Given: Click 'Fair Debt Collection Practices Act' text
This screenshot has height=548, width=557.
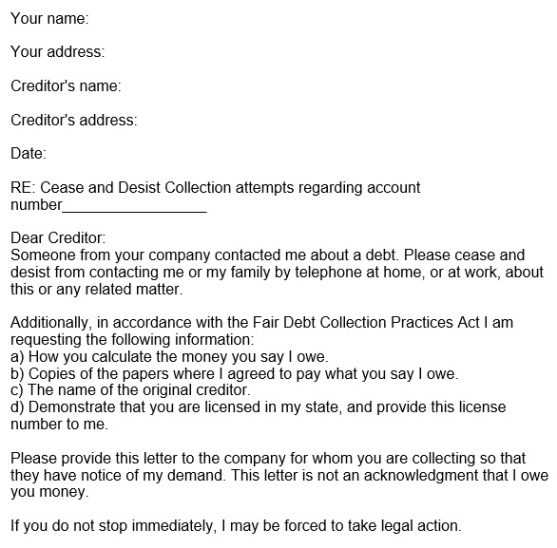Looking at the screenshot, I should (x=366, y=322).
